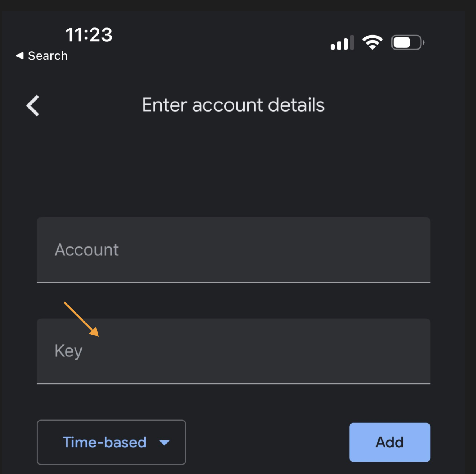This screenshot has width=476, height=474.
Task: Click the cellular signal bars icon
Action: (342, 43)
